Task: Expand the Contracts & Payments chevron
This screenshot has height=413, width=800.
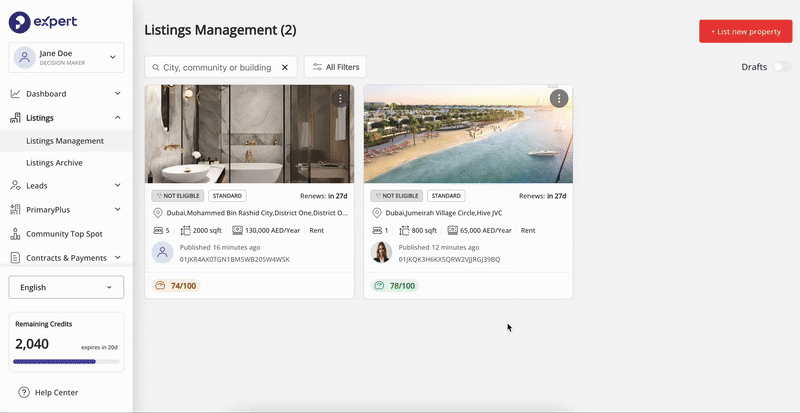Action: pyautogui.click(x=117, y=258)
